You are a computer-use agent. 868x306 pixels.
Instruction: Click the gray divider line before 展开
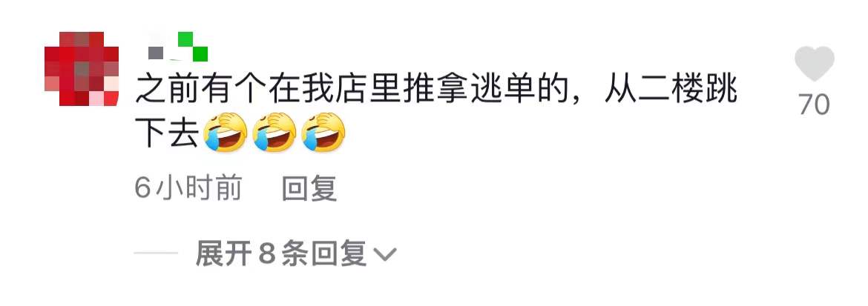coord(156,253)
